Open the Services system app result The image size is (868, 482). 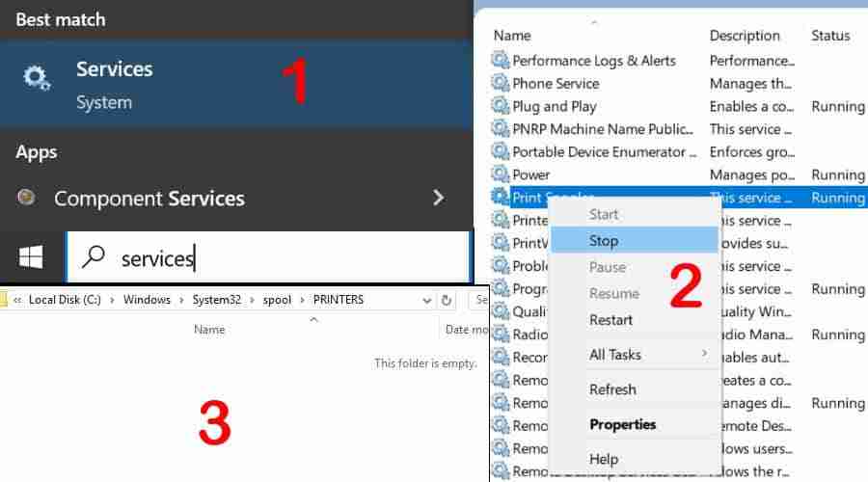[x=236, y=84]
